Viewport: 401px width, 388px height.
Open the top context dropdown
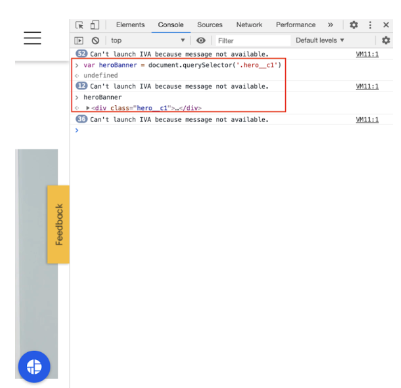(148, 41)
